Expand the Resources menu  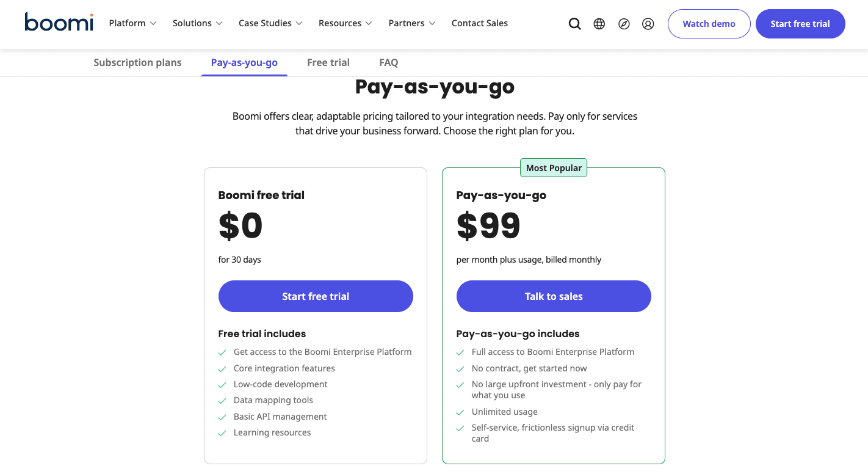click(x=345, y=23)
